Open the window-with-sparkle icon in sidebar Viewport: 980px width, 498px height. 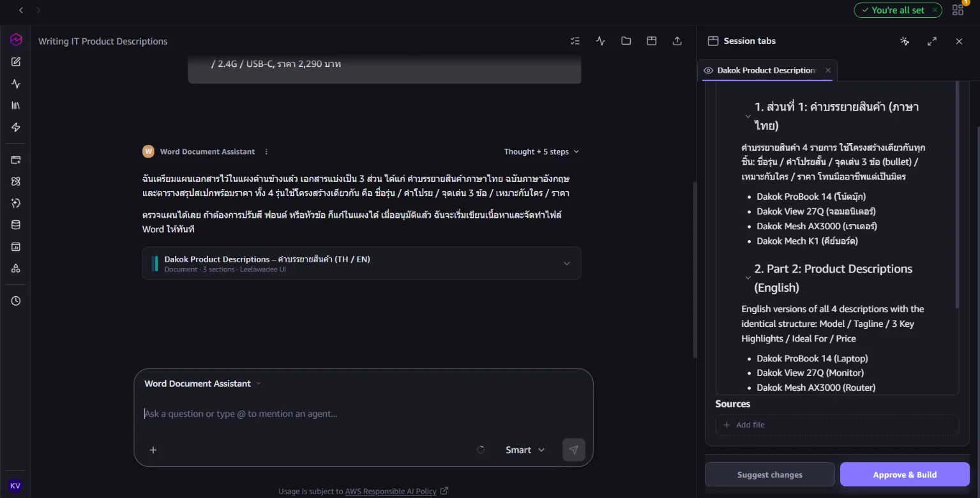click(16, 160)
